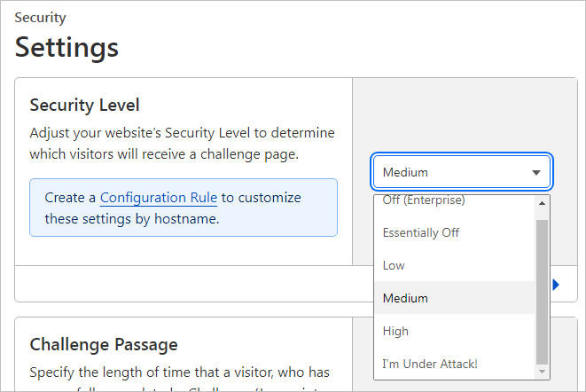Click the Security Level dropdown caret arrow
The image size is (586, 392).
click(x=536, y=173)
